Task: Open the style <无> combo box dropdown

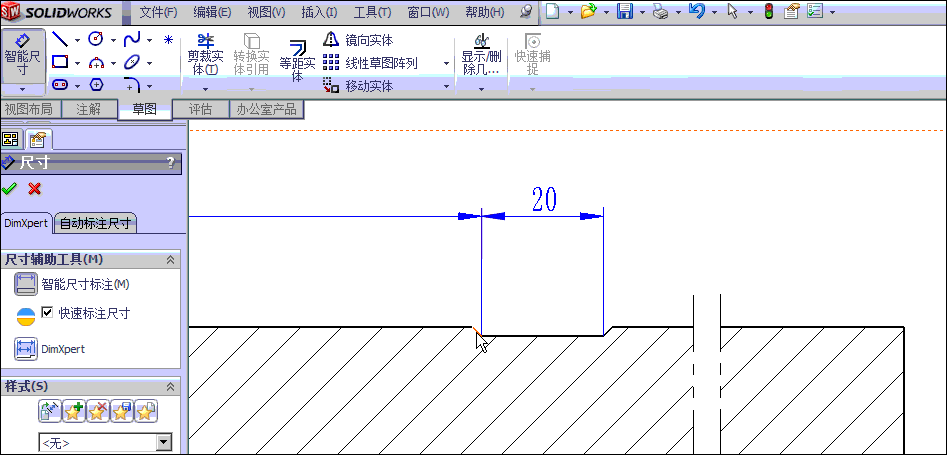Action: coord(164,443)
